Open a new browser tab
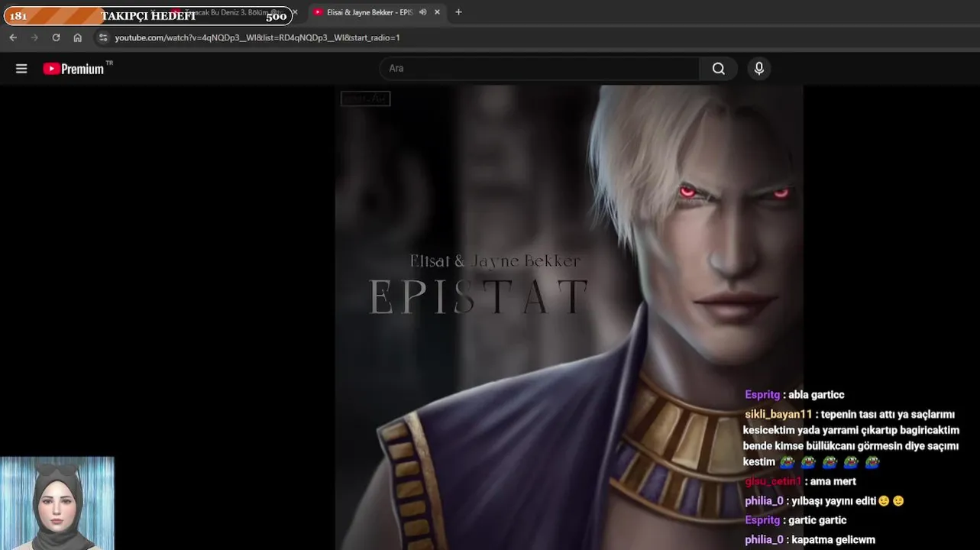Image resolution: width=980 pixels, height=550 pixels. 458,12
